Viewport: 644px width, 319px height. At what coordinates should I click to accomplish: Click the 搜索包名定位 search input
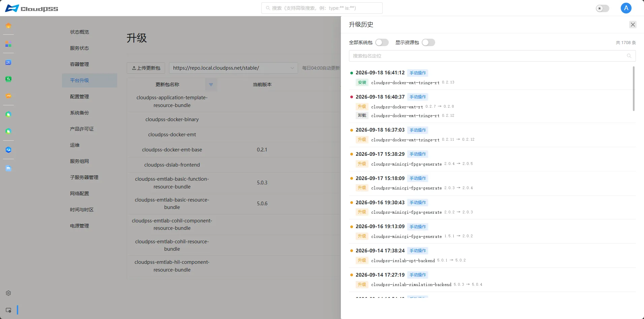(492, 56)
